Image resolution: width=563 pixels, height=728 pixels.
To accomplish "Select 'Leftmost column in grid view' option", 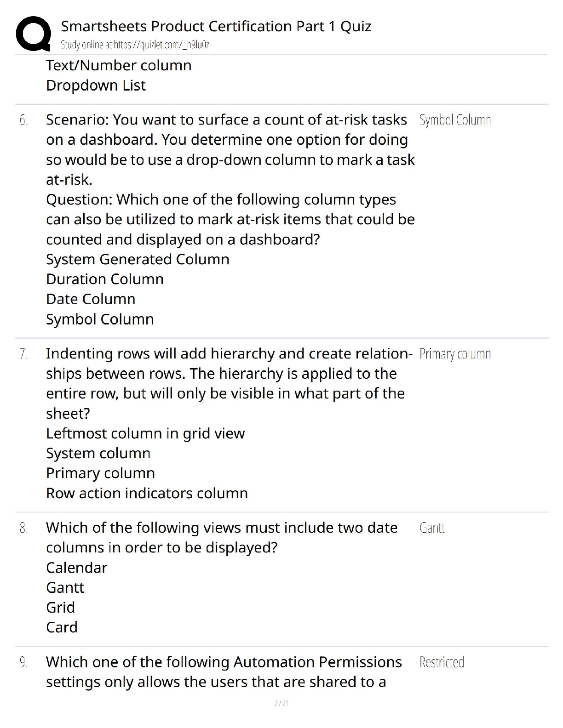I will (145, 433).
